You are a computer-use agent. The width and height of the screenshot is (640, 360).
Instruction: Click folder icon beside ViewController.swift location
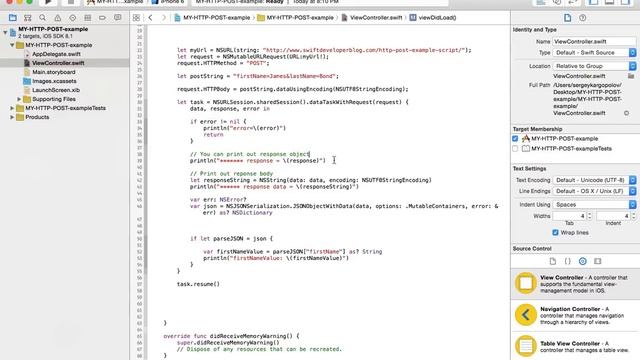631,76
